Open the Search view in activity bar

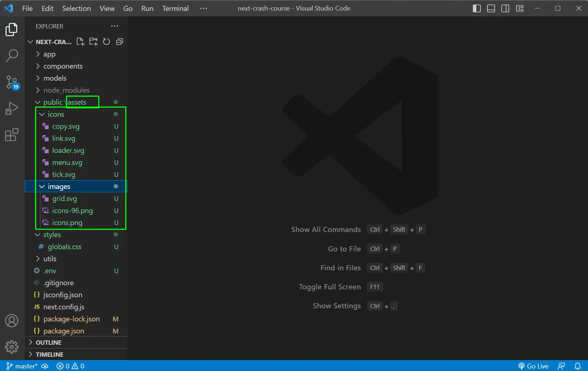click(12, 56)
